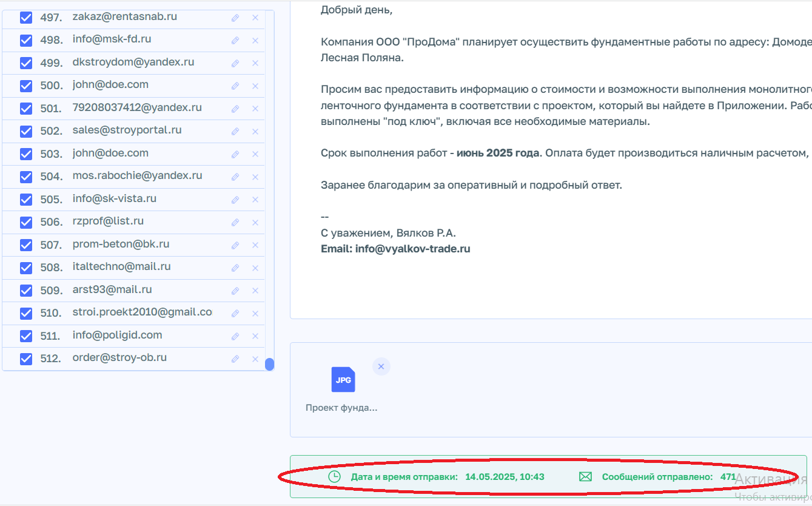This screenshot has height=506, width=812.
Task: Uncheck the checkbox next to info@msk-fd.ru
Action: coord(25,40)
